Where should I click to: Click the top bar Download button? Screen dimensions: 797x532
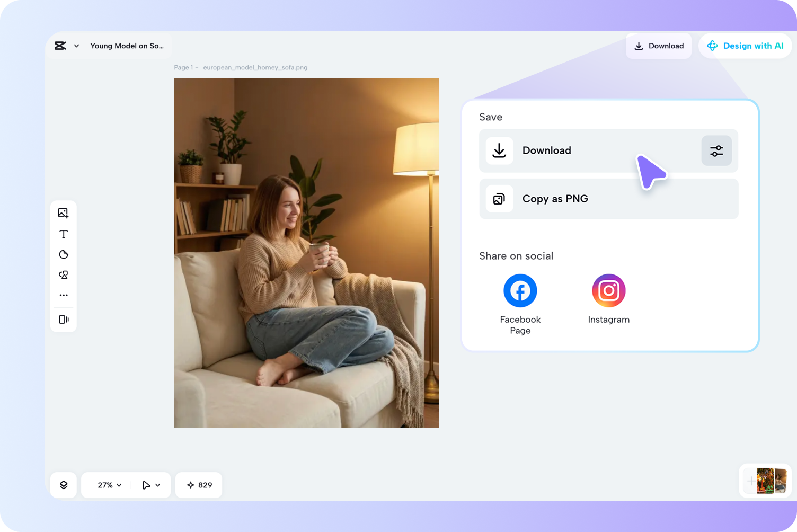point(659,46)
